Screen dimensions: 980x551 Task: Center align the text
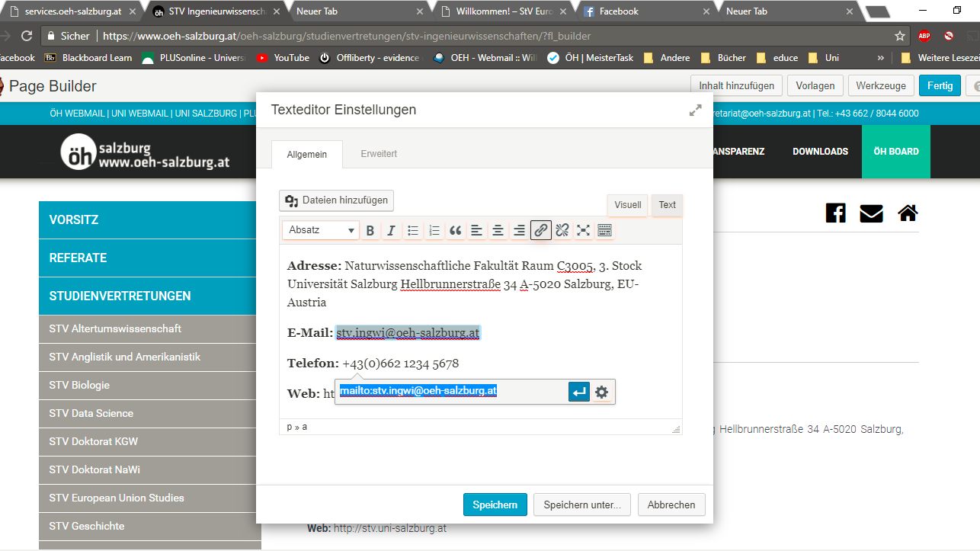[x=498, y=230]
